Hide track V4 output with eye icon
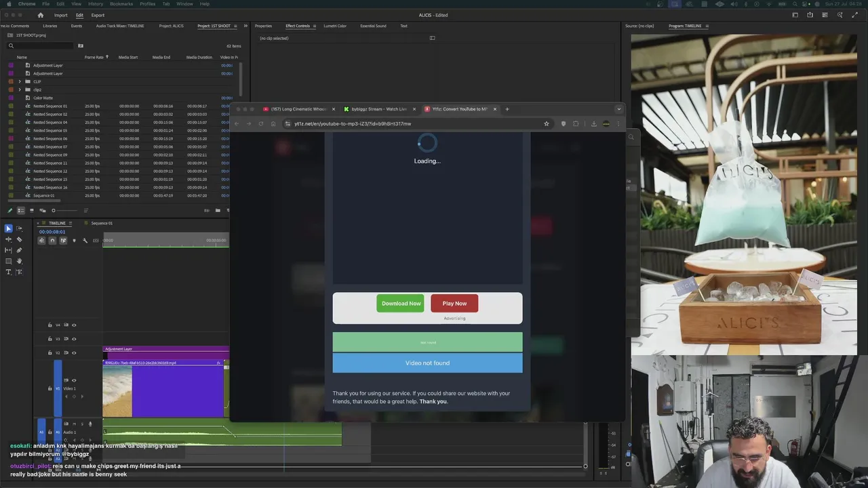868x488 pixels. (x=74, y=325)
